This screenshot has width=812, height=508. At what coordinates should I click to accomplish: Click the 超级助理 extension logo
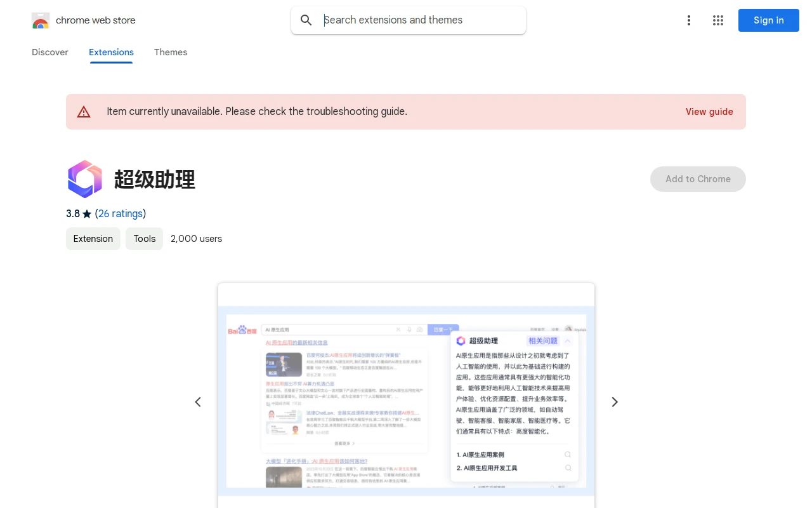tap(85, 179)
